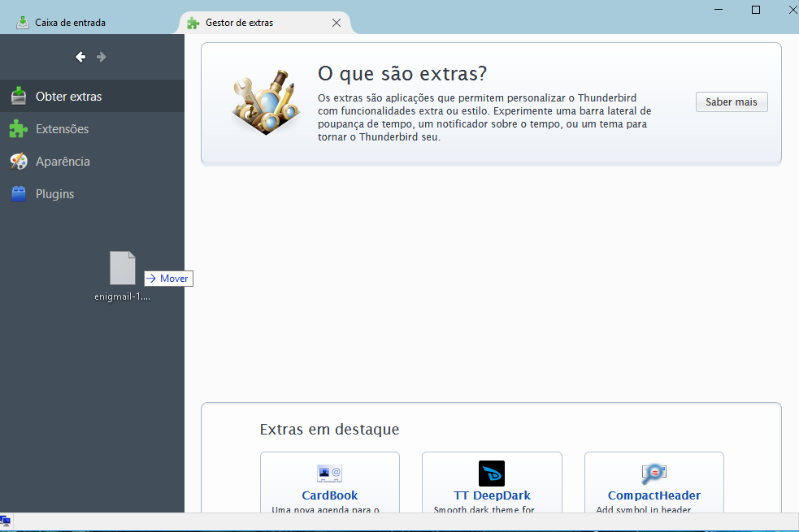Screen dimensions: 799x532
Task: Go back with the left arrow
Action: pos(80,57)
